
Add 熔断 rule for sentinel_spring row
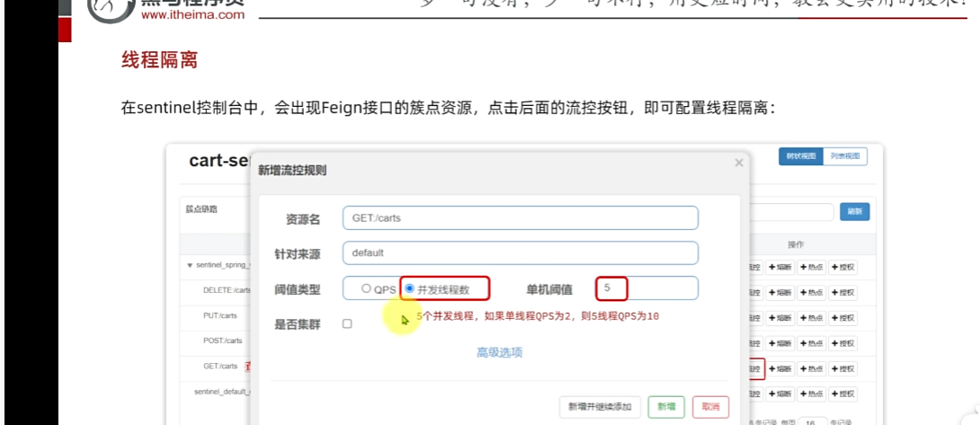tap(780, 268)
